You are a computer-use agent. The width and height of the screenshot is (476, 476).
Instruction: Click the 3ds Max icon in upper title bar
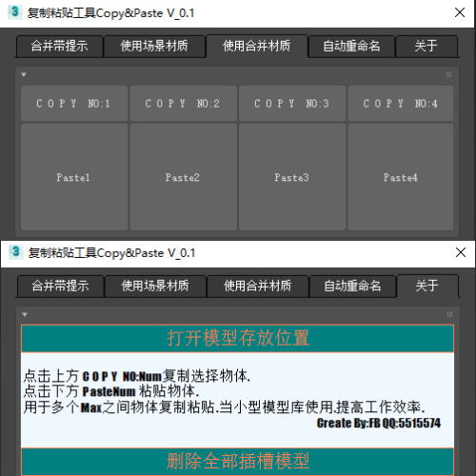15,12
